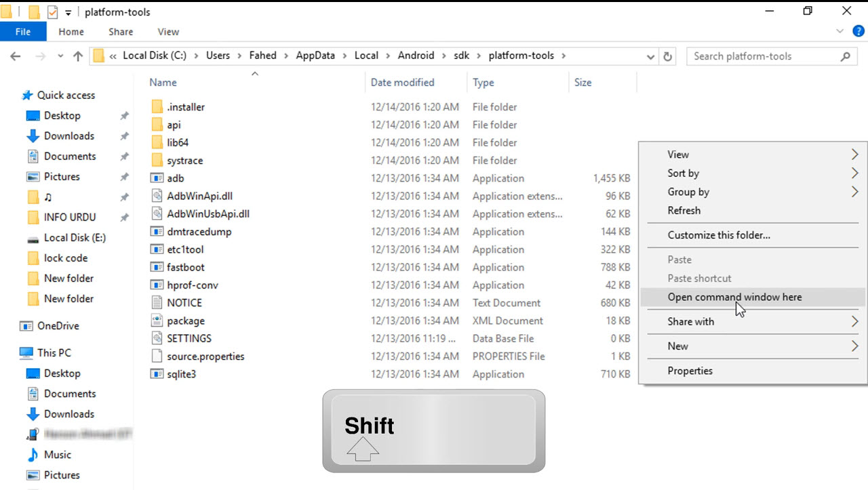Click the breadcrumb overflow double chevron
The image size is (868, 490).
click(113, 56)
